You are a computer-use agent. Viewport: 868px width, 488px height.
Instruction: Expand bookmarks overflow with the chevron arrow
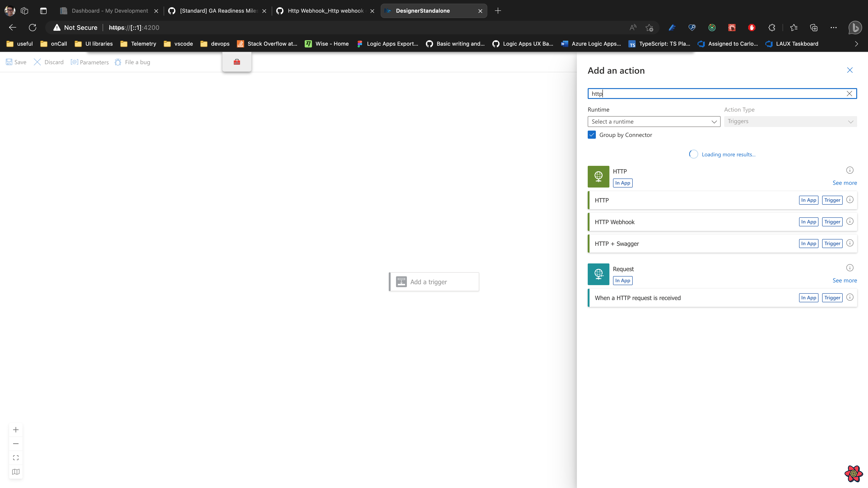(x=856, y=44)
